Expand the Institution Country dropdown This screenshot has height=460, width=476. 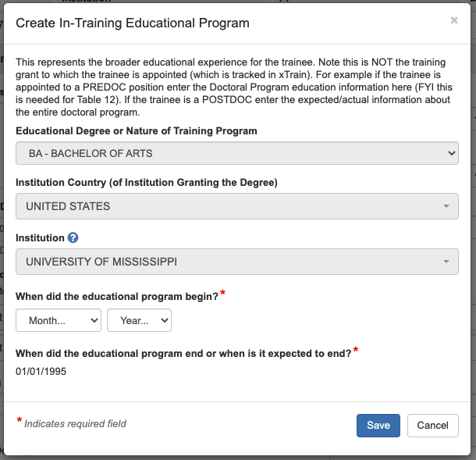(x=237, y=206)
